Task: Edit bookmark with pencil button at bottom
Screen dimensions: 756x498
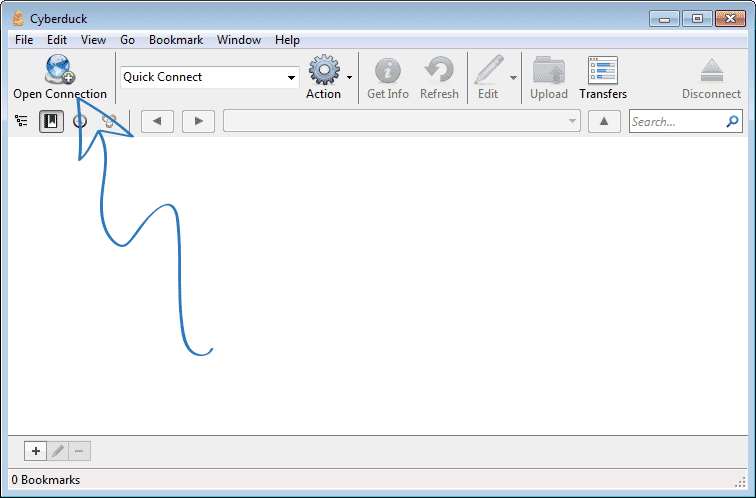Action: point(58,451)
